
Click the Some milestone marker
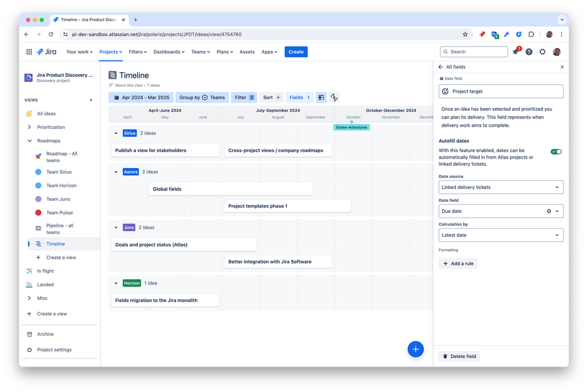tap(351, 127)
